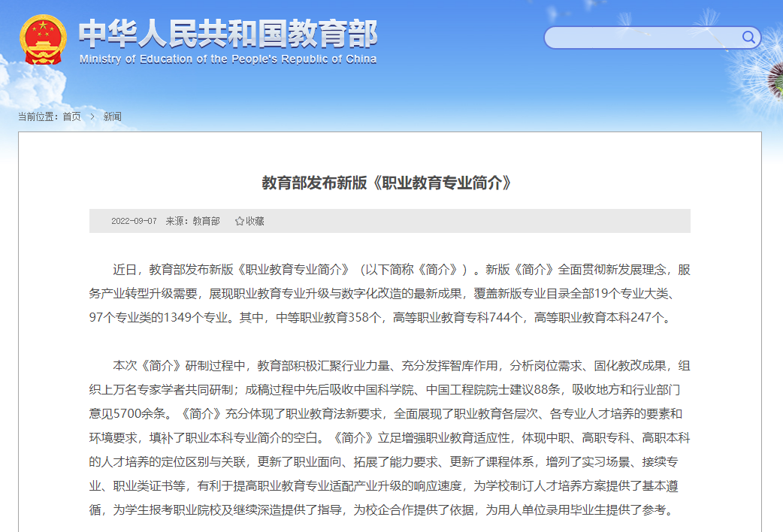The width and height of the screenshot is (783, 532).
Task: Click the Ministry of Education English subtitle
Action: click(x=228, y=59)
